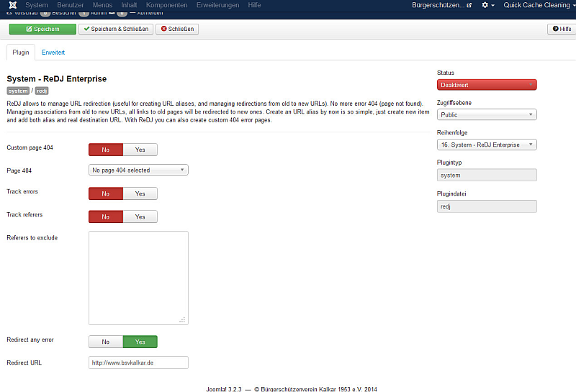The width and height of the screenshot is (576, 392).
Task: Set Redirect any error to Yes
Action: (140, 342)
